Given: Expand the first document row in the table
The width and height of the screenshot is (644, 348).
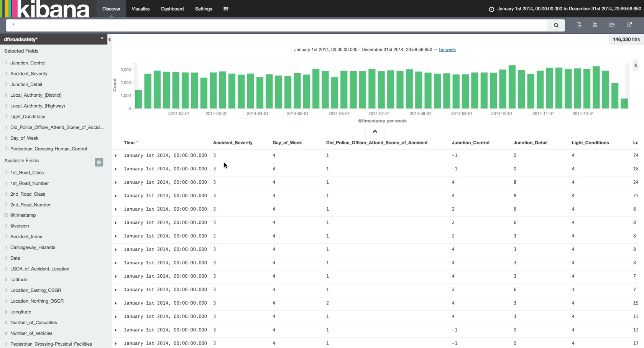Looking at the screenshot, I should [x=116, y=156].
